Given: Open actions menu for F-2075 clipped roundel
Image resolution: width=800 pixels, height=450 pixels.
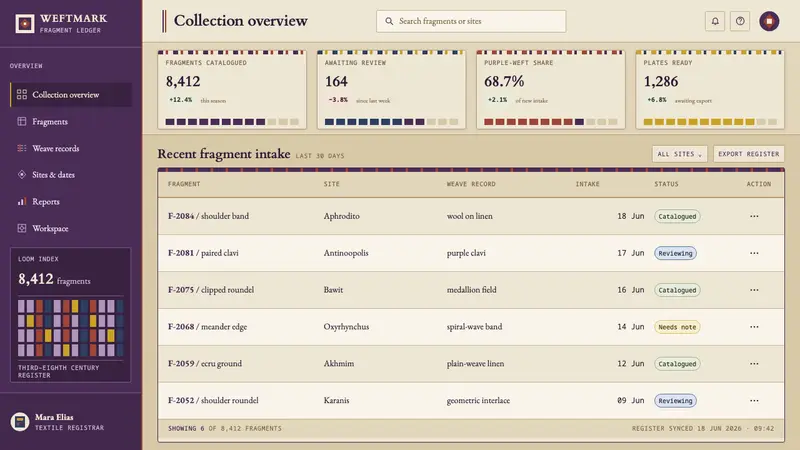Looking at the screenshot, I should pyautogui.click(x=754, y=290).
